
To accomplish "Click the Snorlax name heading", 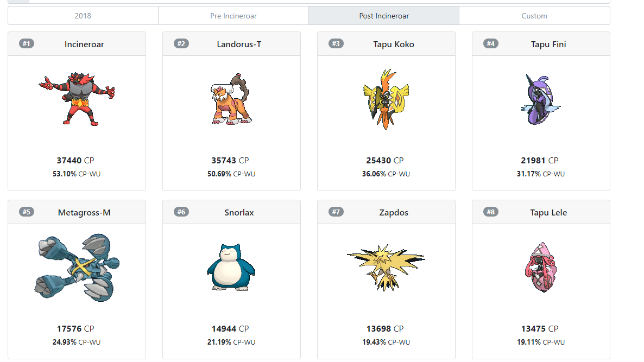I will (239, 212).
